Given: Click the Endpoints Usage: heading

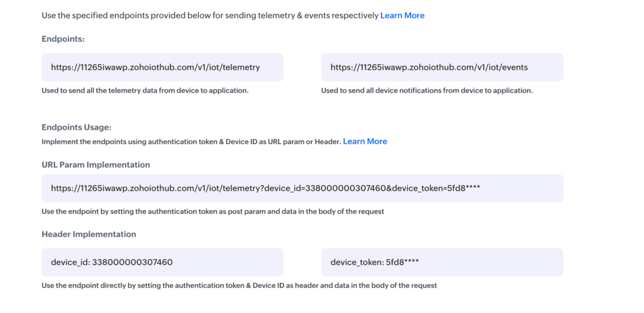Looking at the screenshot, I should coord(76,127).
